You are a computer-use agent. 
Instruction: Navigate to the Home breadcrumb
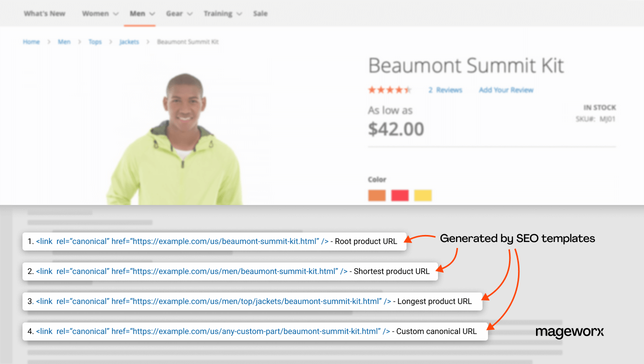(x=31, y=41)
